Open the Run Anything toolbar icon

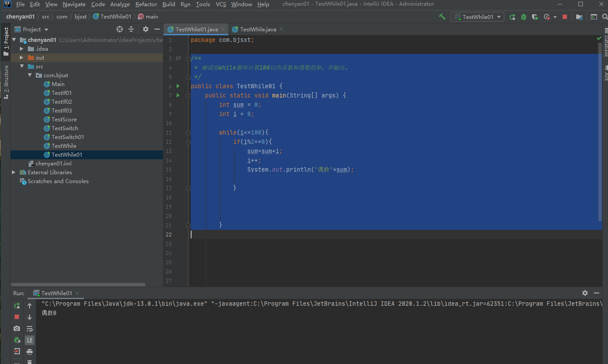(594, 17)
